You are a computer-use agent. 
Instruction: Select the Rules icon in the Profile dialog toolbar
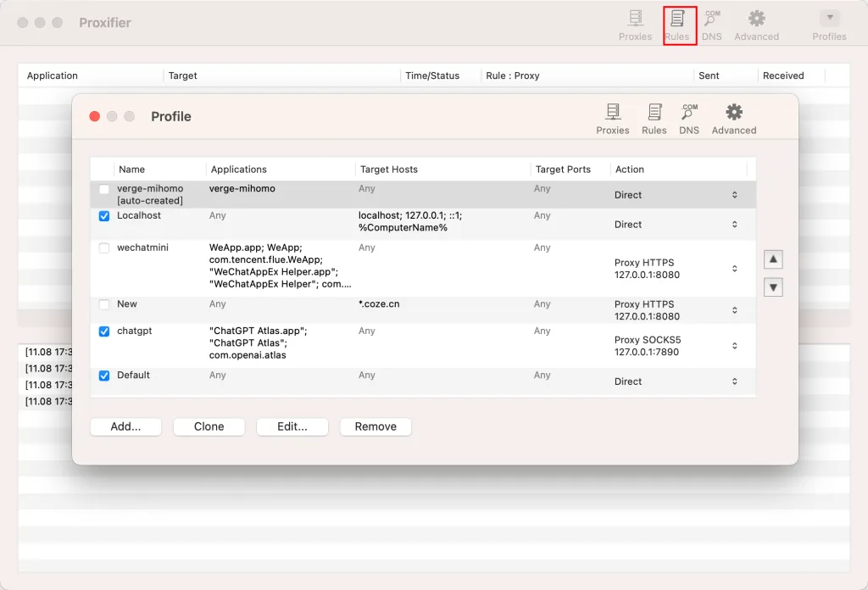pyautogui.click(x=654, y=116)
